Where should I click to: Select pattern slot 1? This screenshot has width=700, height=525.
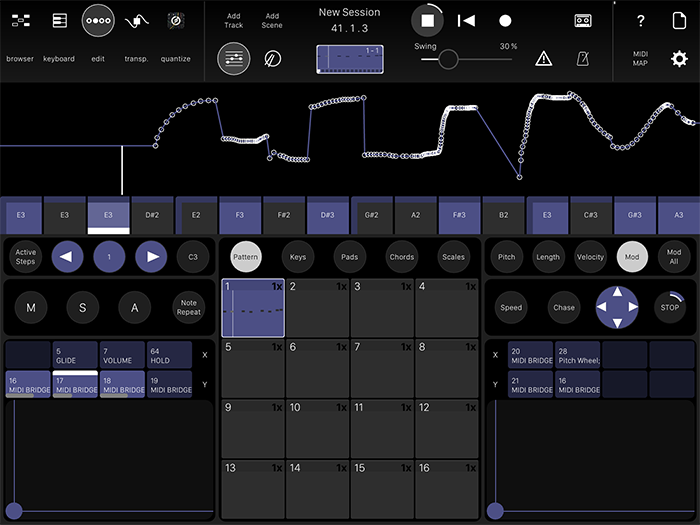(x=253, y=308)
